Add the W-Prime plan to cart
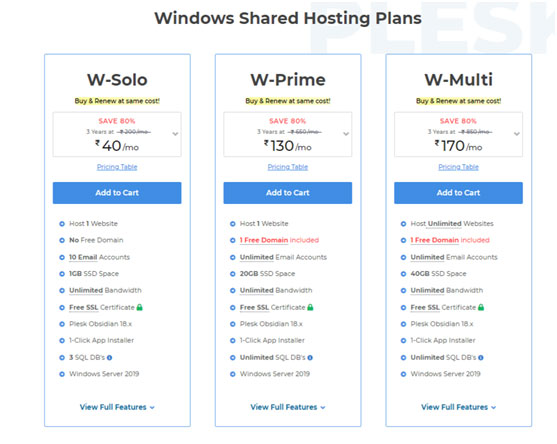 288,193
